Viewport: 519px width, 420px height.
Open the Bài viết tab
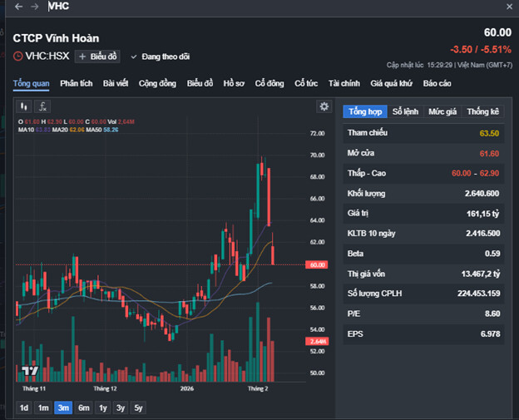[x=116, y=83]
